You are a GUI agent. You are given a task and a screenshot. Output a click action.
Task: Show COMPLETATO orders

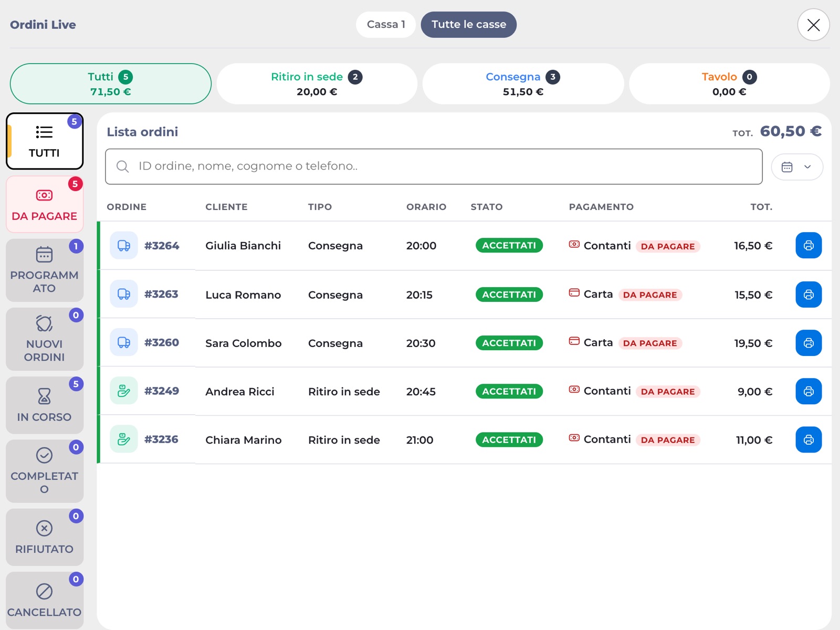[x=45, y=471]
